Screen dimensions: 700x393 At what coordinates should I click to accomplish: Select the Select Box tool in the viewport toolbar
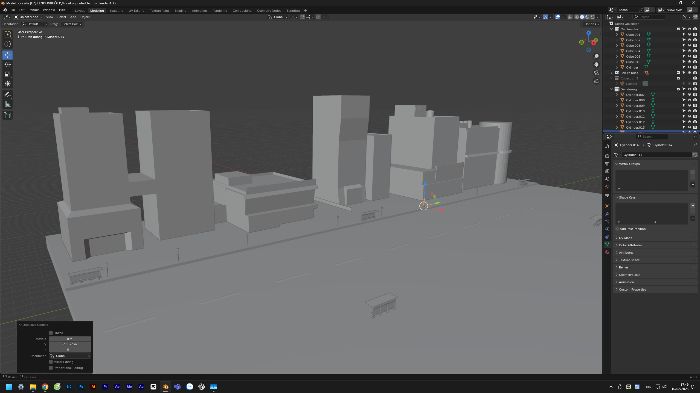pos(8,34)
